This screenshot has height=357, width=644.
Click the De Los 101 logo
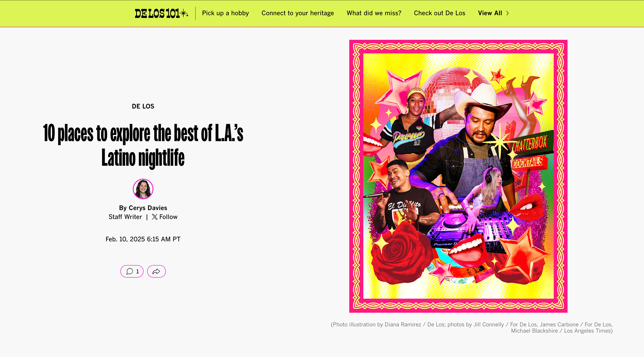[161, 13]
